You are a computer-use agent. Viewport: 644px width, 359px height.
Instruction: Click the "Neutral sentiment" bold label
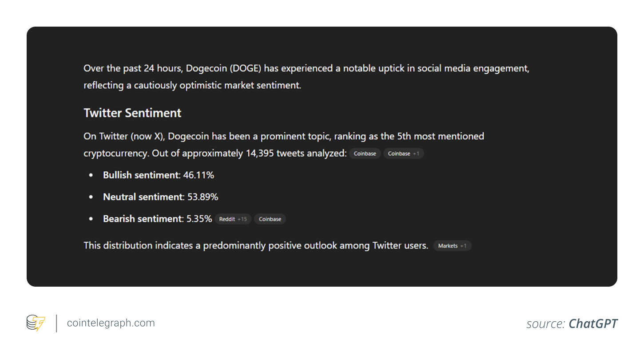point(143,197)
